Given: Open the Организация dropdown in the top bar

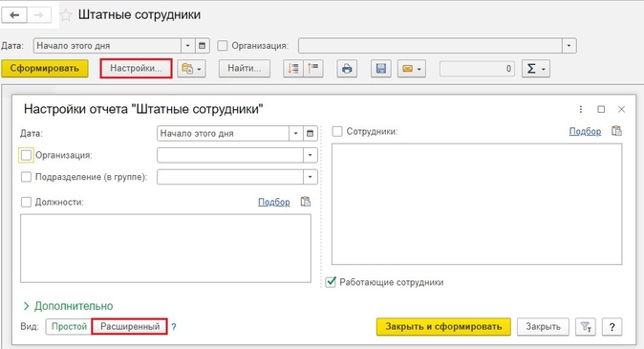Looking at the screenshot, I should [569, 46].
